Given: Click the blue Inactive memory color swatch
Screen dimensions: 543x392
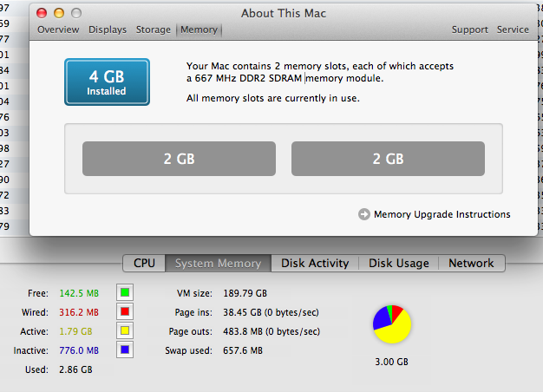Looking at the screenshot, I should tap(125, 350).
